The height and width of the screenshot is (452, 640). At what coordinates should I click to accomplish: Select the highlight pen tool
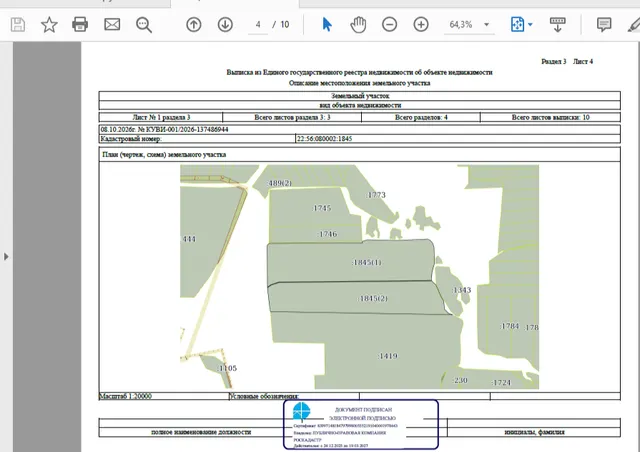pos(634,24)
